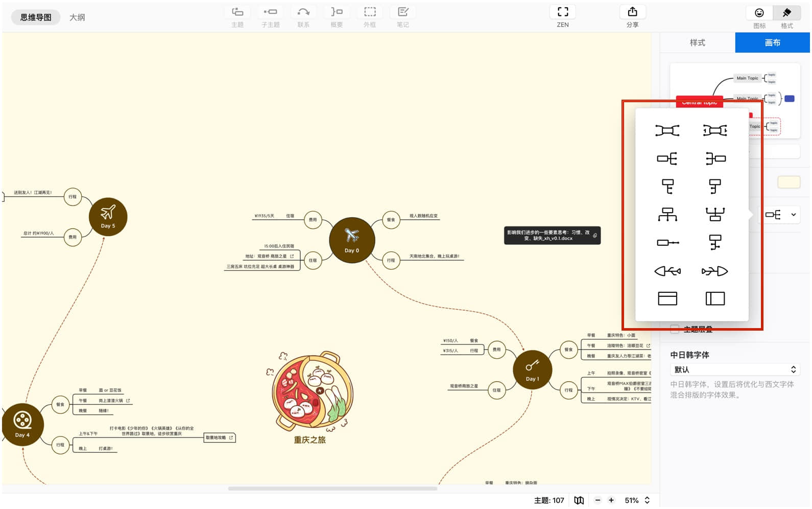The image size is (812, 509).
Task: Choose the upward org chart structure
Action: (714, 215)
